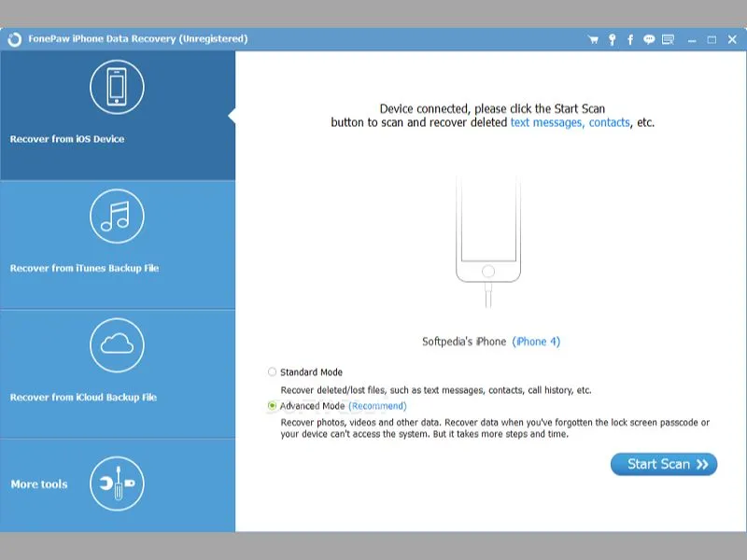
Task: Click the FonePaw logo icon
Action: click(x=14, y=39)
